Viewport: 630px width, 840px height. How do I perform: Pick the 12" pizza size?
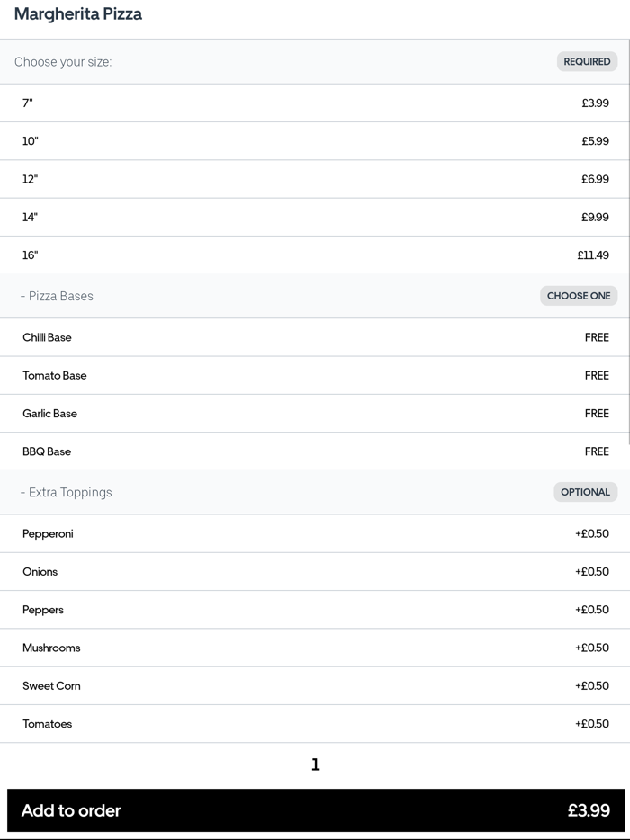(315, 179)
